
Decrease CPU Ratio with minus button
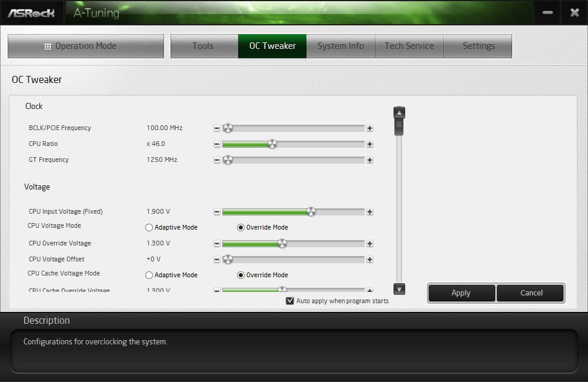[217, 144]
